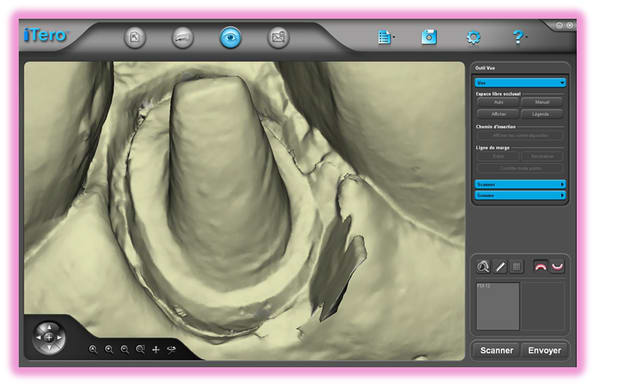This screenshot has width=640, height=386.
Task: Click the magnifier loupe tool in lower panel
Action: (x=483, y=267)
